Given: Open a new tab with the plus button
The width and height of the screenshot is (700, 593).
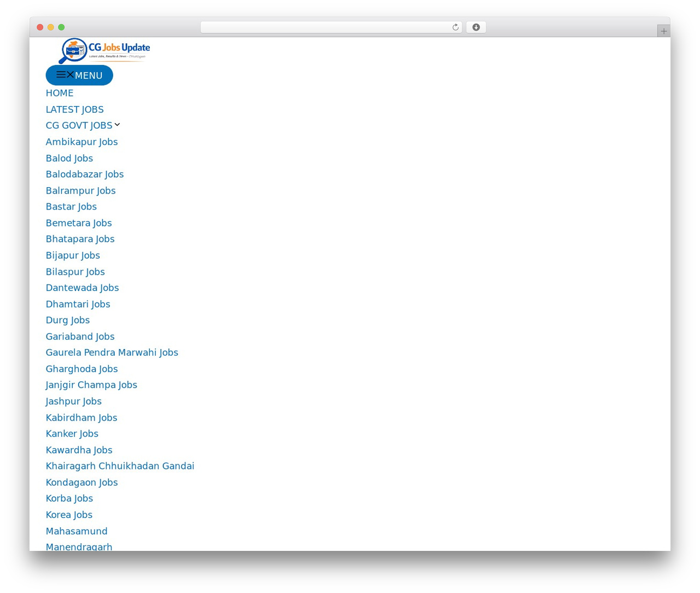Looking at the screenshot, I should 663,31.
